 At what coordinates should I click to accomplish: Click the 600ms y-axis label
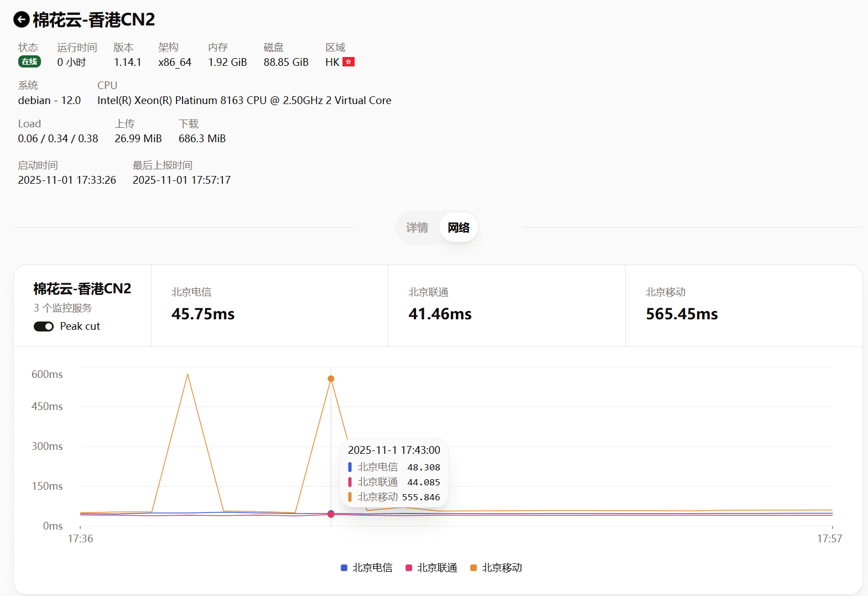[47, 374]
